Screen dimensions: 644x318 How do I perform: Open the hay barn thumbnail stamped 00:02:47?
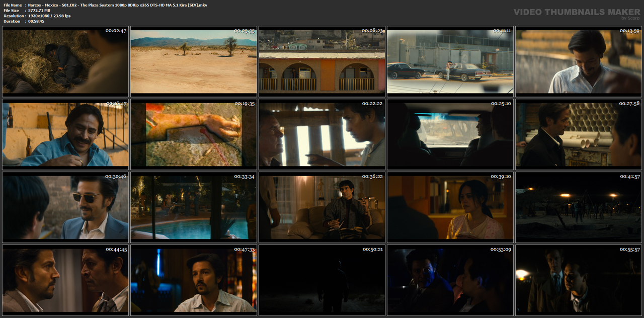(65, 61)
